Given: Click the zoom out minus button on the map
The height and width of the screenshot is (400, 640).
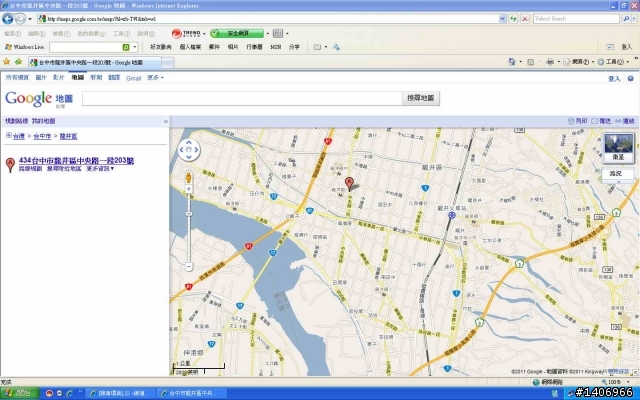Looking at the screenshot, I should click(x=189, y=267).
